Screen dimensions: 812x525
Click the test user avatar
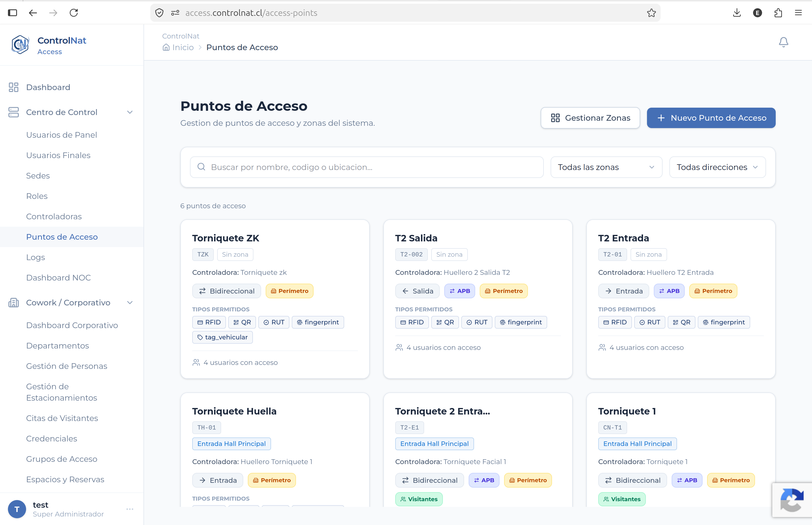click(17, 509)
